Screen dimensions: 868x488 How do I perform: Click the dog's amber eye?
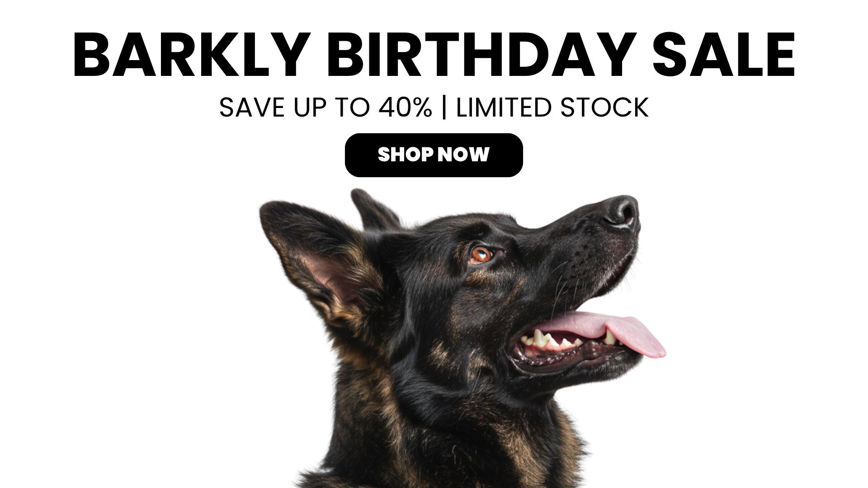[x=481, y=255]
